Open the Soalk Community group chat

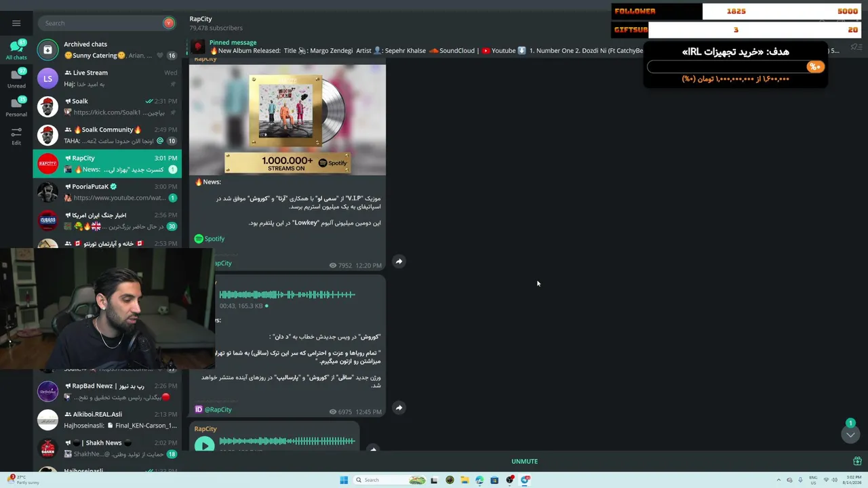coord(107,135)
